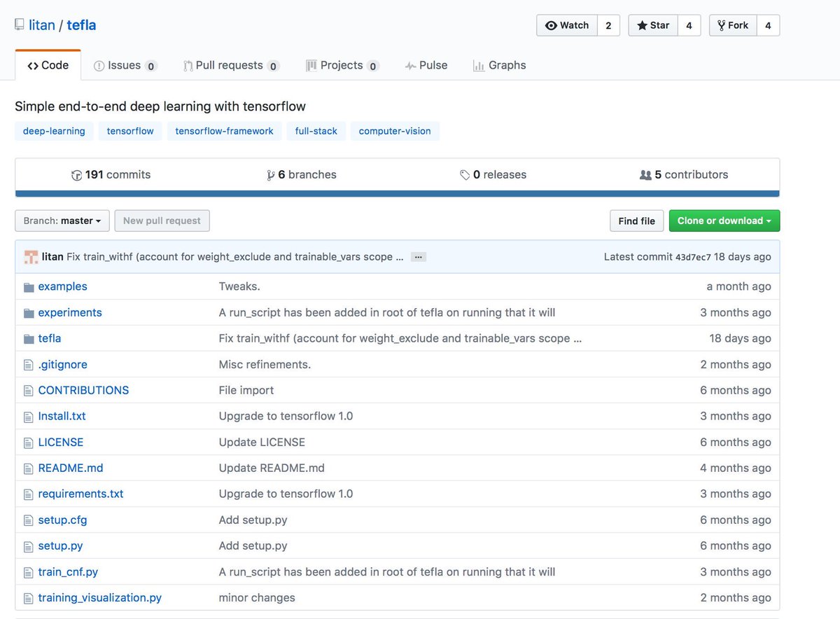Click the README.md file icon

[29, 468]
